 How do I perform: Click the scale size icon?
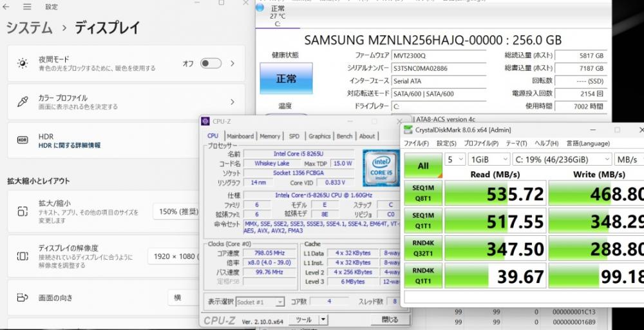click(22, 211)
